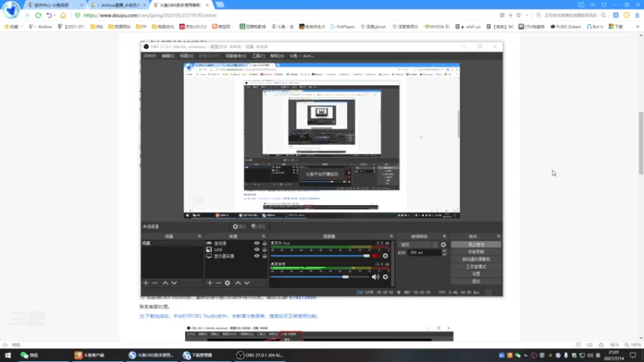Image resolution: width=644 pixels, height=362 pixels.
Task: Move source up in Sources panel
Action: point(237,283)
